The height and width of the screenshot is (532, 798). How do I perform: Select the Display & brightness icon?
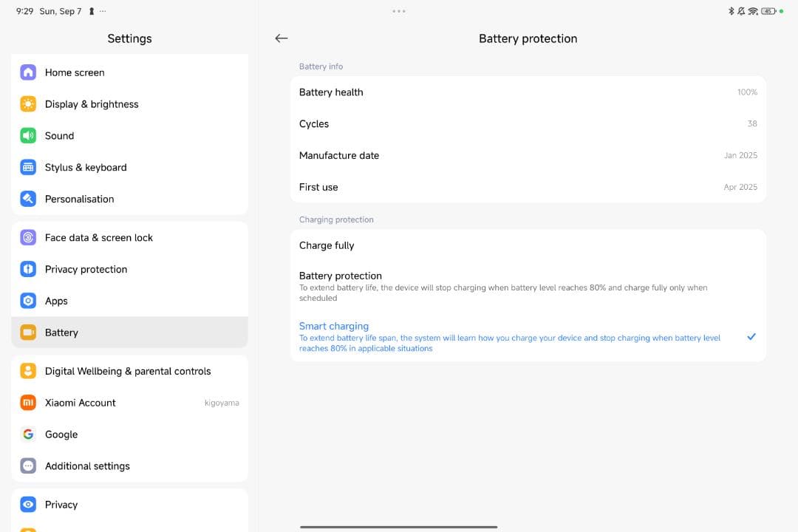(x=28, y=103)
